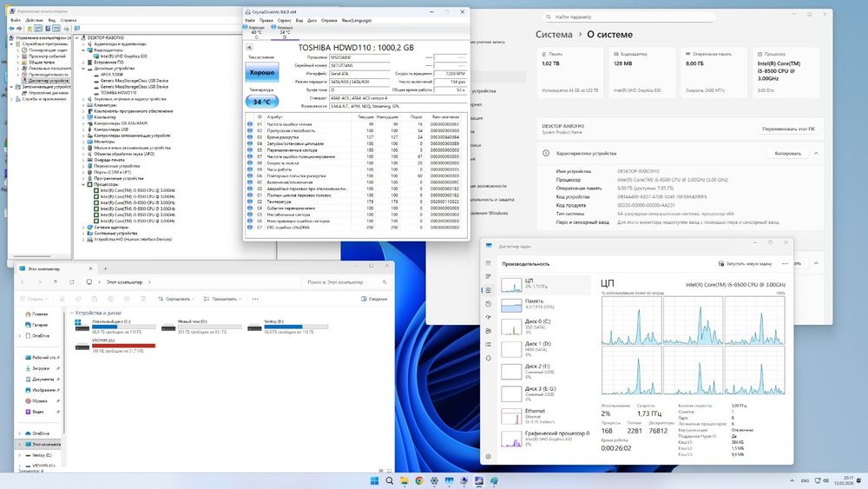
Task: Open the Сортировать dropdown in File Explorer
Action: coord(176,299)
